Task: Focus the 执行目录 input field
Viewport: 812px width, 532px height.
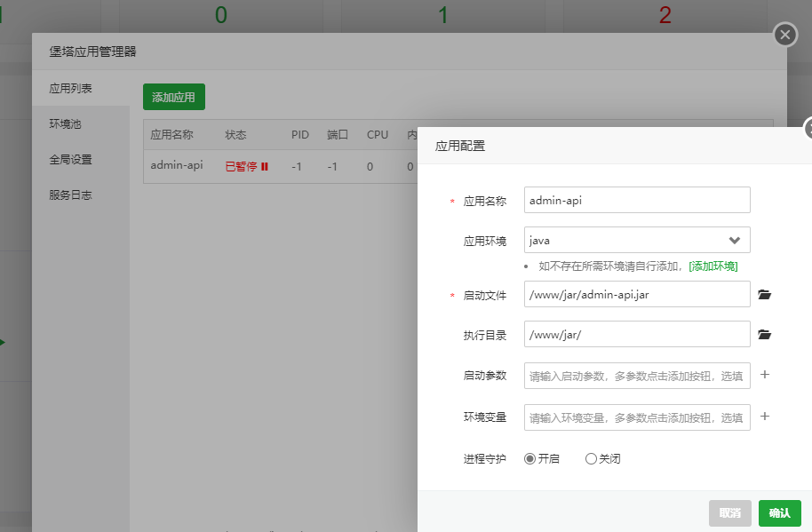Action: [637, 334]
